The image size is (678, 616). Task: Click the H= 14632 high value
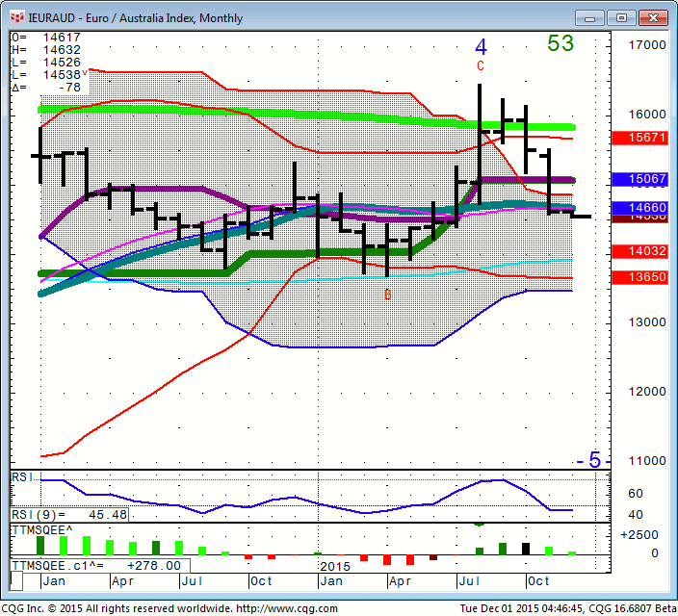(46, 50)
